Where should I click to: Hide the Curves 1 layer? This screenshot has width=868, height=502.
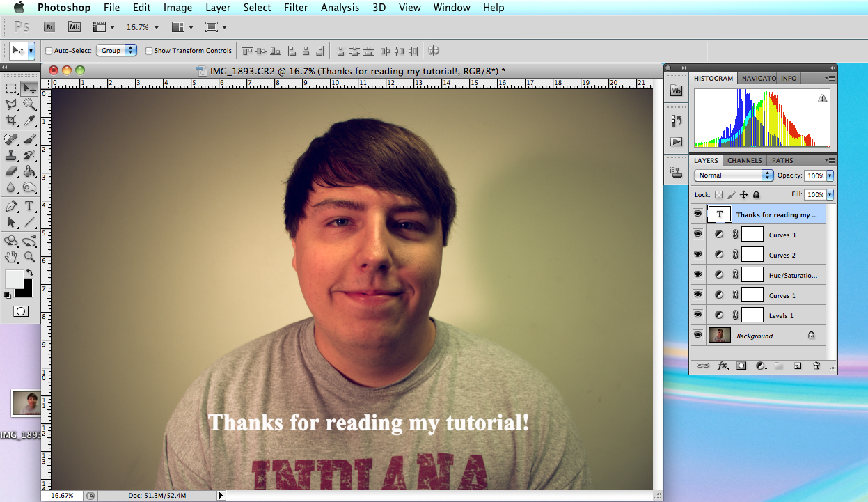[697, 295]
